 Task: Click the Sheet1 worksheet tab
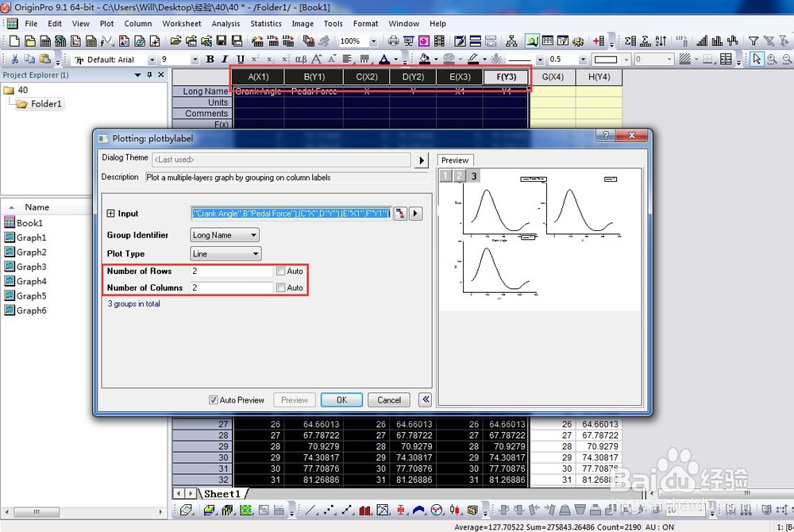tap(223, 494)
